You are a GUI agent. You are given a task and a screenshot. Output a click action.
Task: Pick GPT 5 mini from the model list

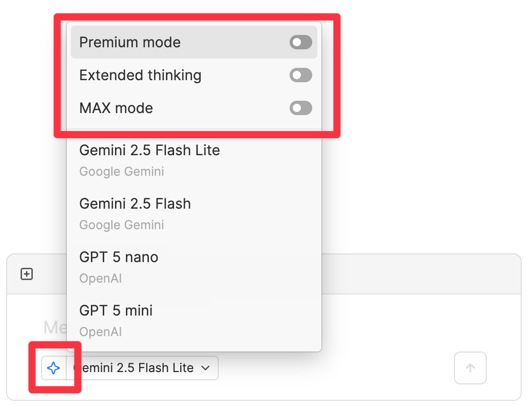pos(116,310)
